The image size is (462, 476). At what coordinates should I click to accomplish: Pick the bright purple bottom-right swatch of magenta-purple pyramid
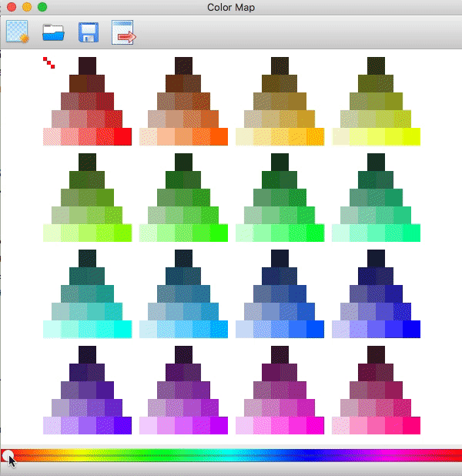219,425
